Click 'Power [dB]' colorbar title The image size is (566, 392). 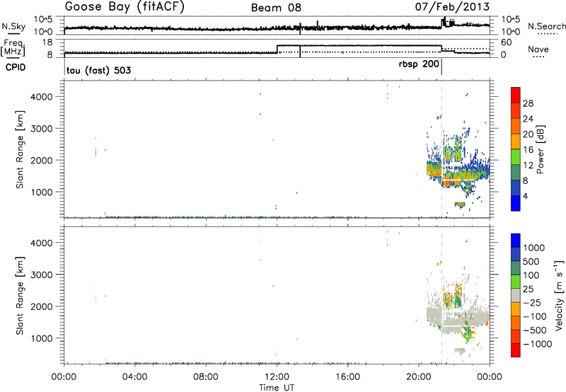click(540, 149)
